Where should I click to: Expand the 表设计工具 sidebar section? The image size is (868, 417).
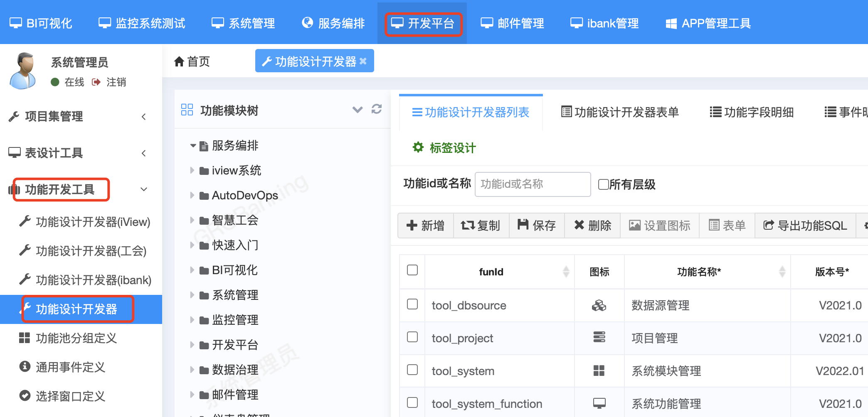pos(81,153)
